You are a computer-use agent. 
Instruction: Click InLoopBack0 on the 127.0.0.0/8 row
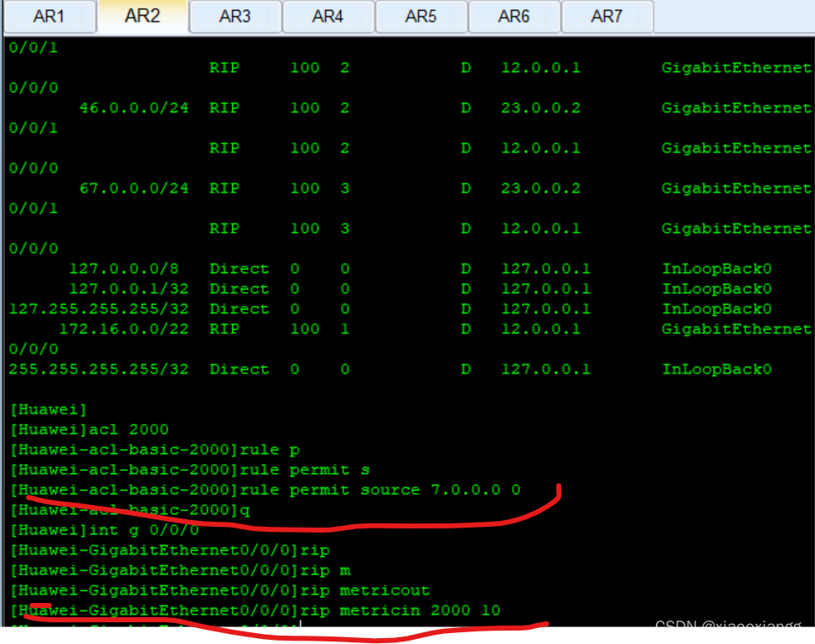[x=717, y=269]
